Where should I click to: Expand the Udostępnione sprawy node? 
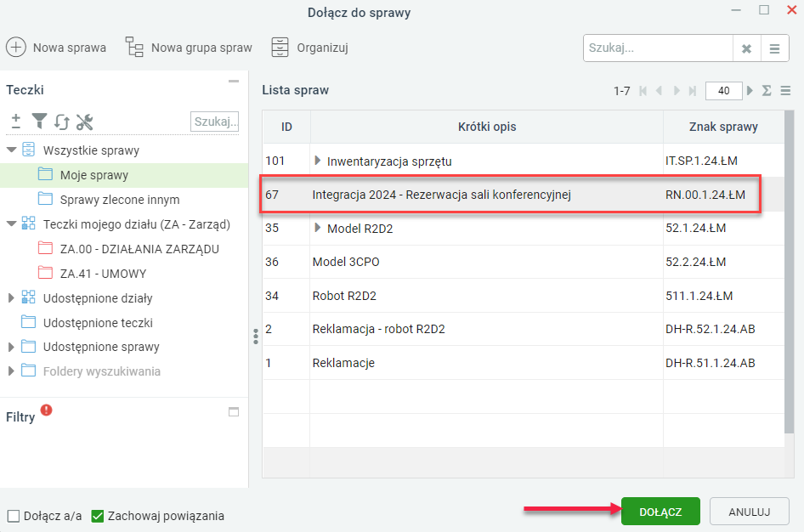[x=11, y=347]
